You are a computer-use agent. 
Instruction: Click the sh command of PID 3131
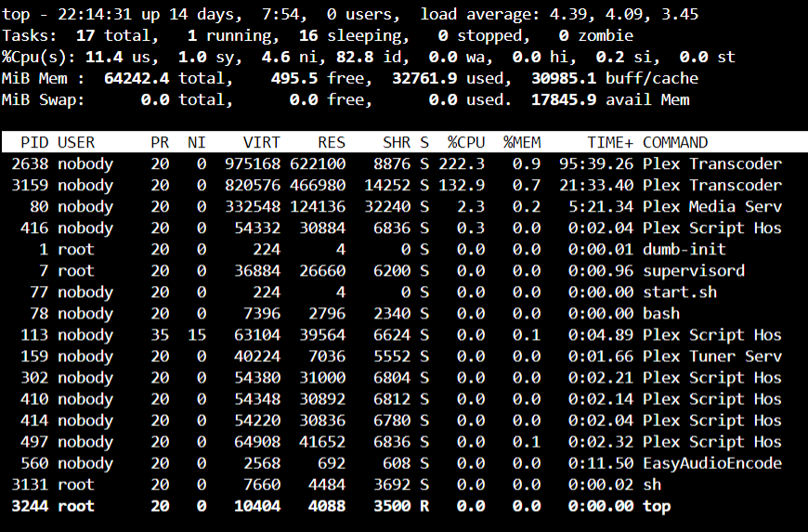coord(652,485)
